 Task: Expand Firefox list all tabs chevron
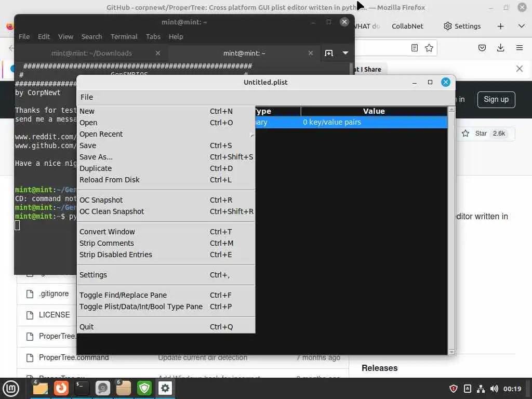[x=522, y=26]
